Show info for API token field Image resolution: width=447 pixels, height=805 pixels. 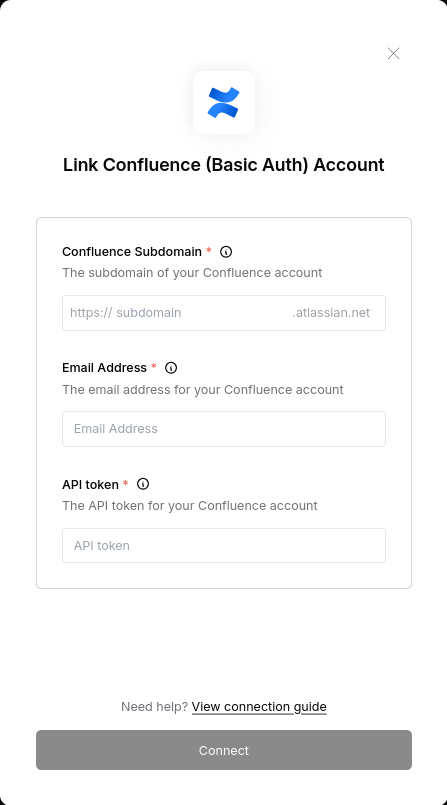143,484
